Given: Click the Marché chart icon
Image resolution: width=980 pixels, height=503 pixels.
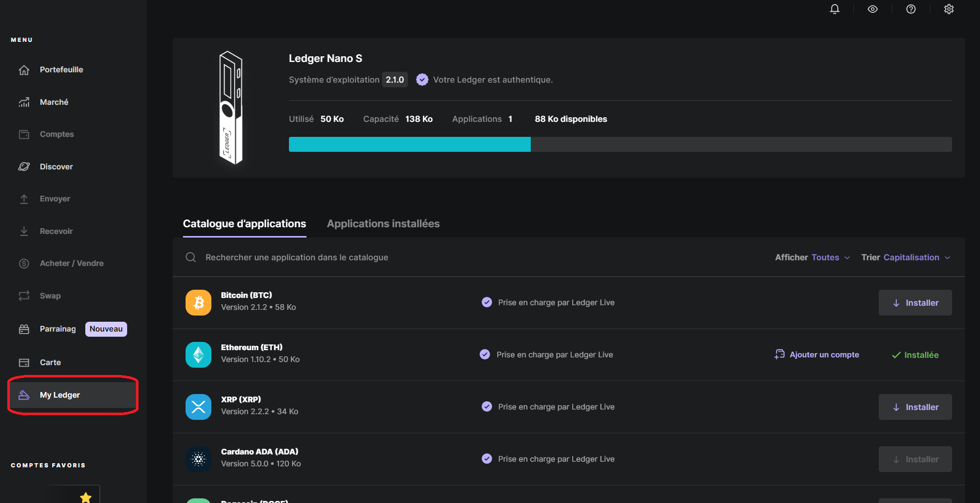Looking at the screenshot, I should (24, 102).
